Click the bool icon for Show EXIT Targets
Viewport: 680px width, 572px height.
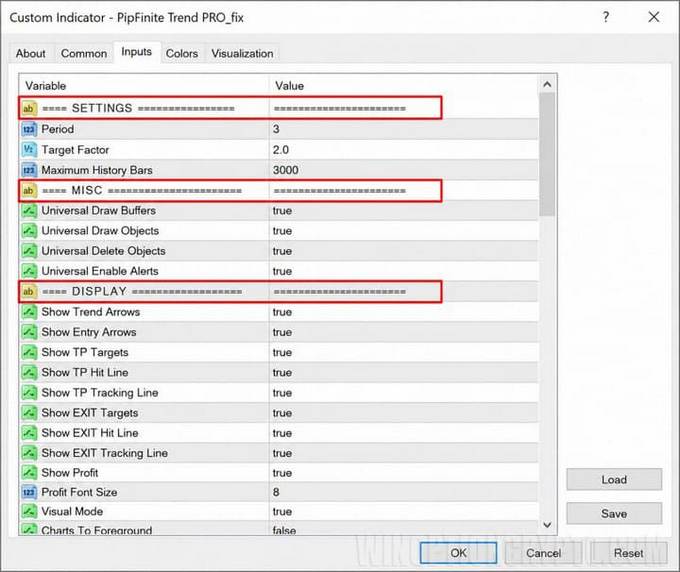pyautogui.click(x=29, y=413)
